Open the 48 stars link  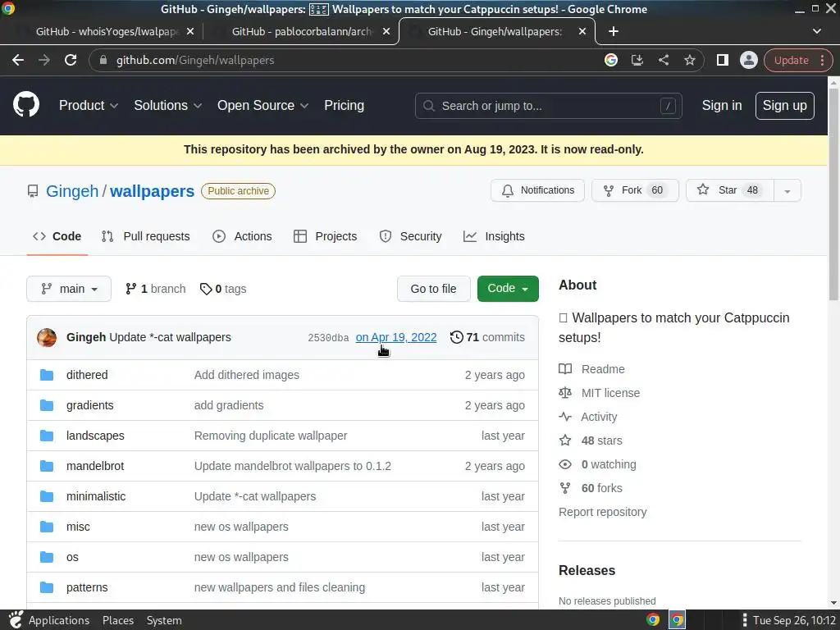pos(591,441)
